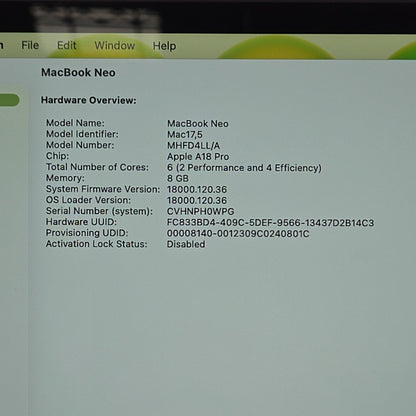Screen dimensions: 416x416
Task: Click the System Firmware Version value
Action: pyautogui.click(x=197, y=190)
